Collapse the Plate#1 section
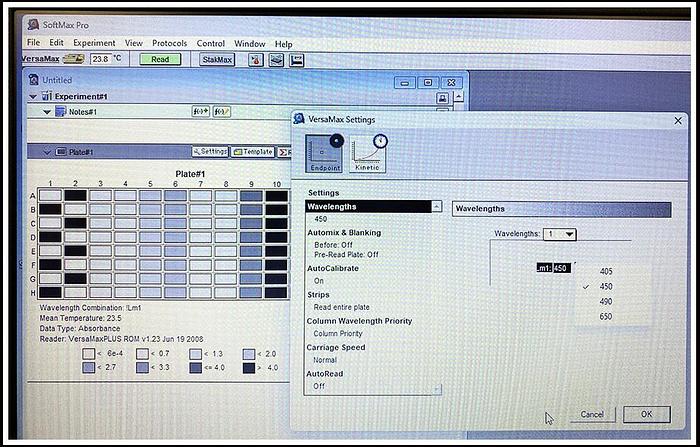 coord(47,152)
